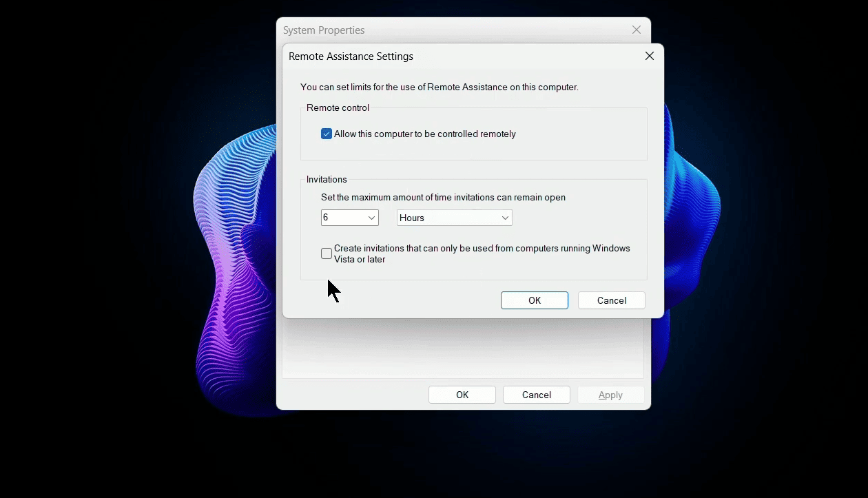Click the "Hours" dropdown arrow

point(507,217)
